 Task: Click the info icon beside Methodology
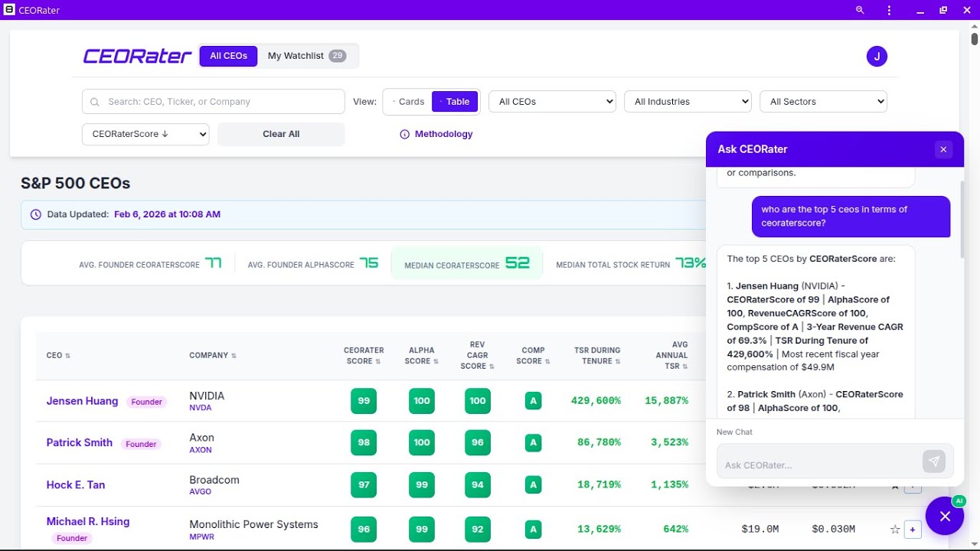coord(405,134)
